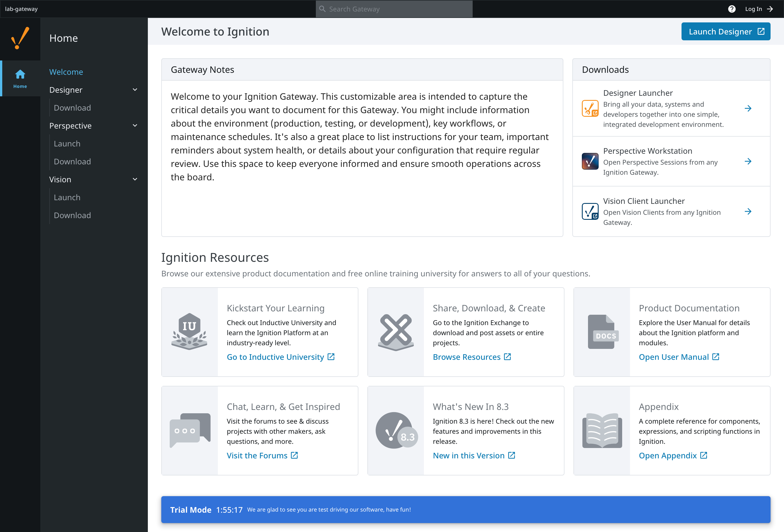Open Launch under Perspective
784x532 pixels.
[67, 144]
